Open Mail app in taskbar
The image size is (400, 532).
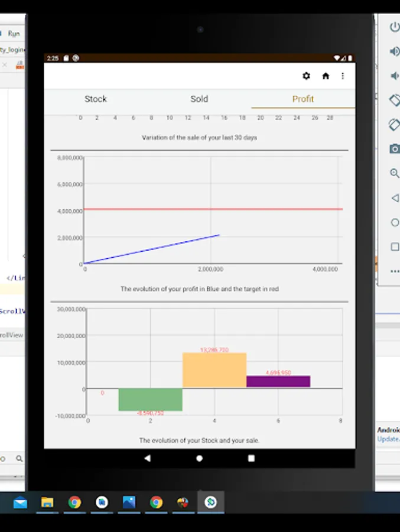point(20,502)
